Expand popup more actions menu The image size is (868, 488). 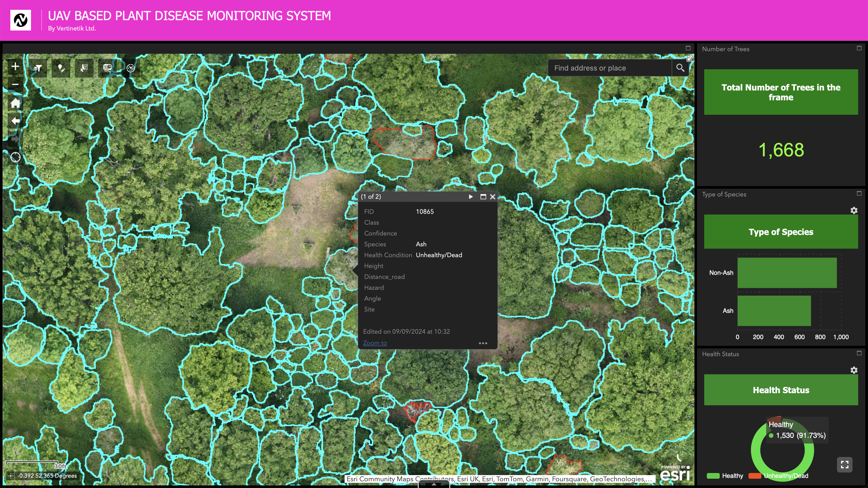click(483, 343)
